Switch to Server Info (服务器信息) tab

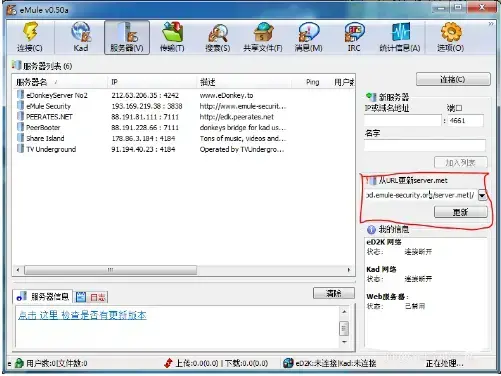[x=43, y=297]
